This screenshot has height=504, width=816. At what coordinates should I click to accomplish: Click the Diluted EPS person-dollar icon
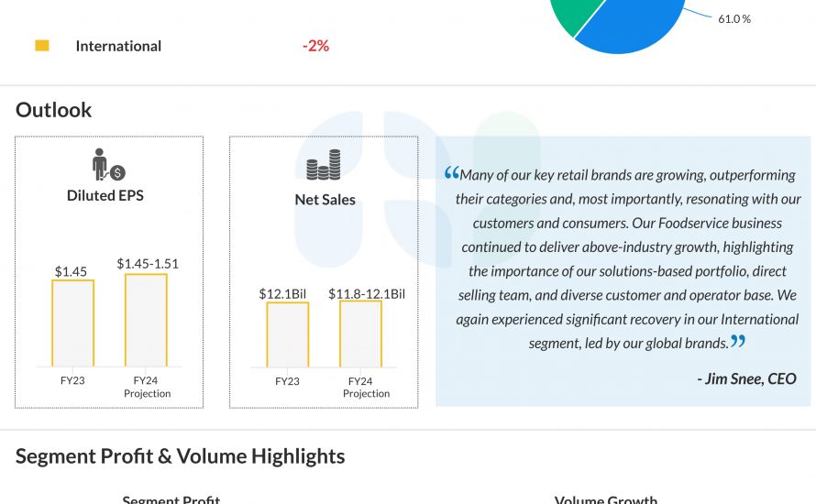click(108, 165)
